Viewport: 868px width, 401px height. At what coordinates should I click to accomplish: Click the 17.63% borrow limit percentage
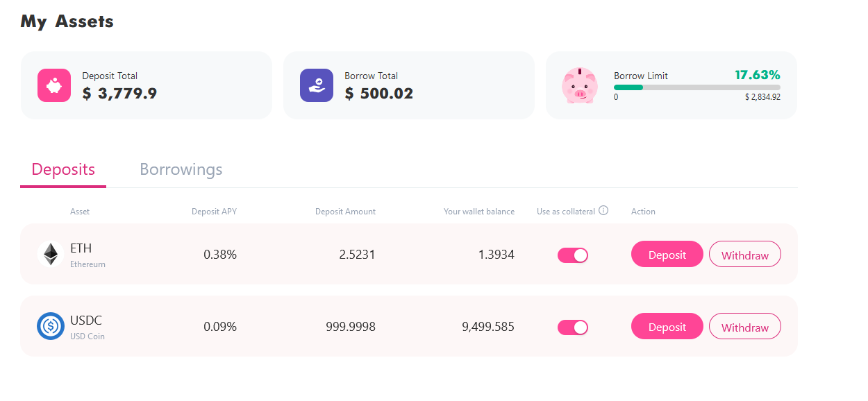(757, 75)
